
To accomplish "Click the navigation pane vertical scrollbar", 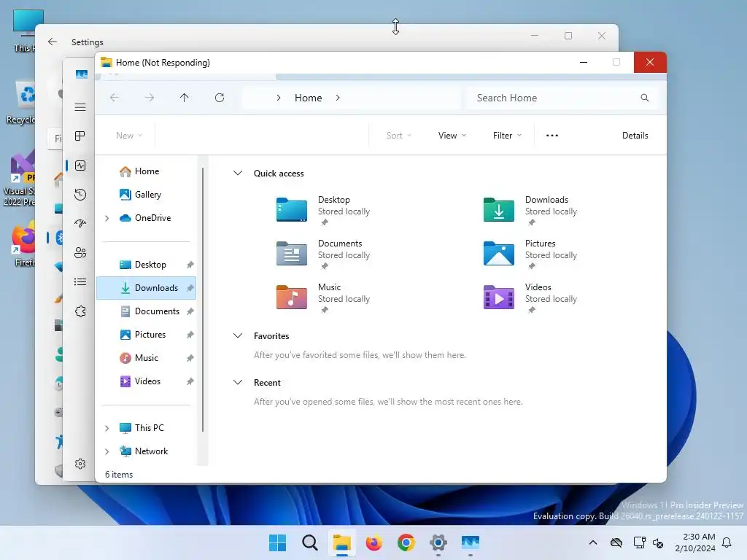I will click(x=203, y=300).
